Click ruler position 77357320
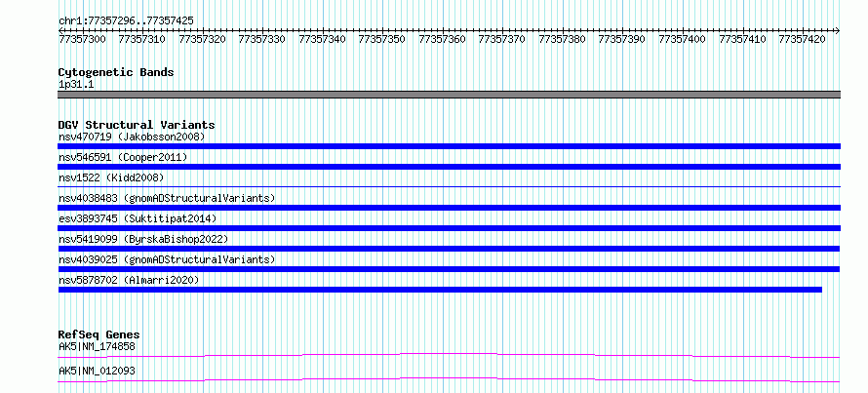This screenshot has height=393, width=868. pyautogui.click(x=202, y=39)
